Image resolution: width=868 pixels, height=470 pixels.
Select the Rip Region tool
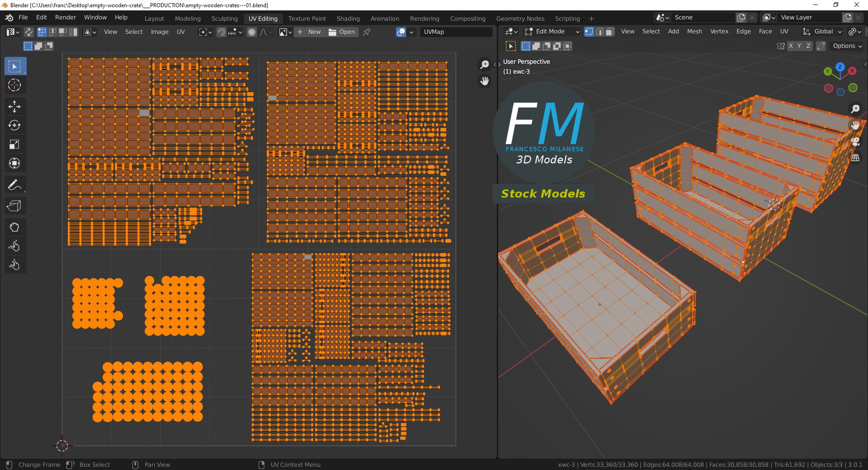14,206
